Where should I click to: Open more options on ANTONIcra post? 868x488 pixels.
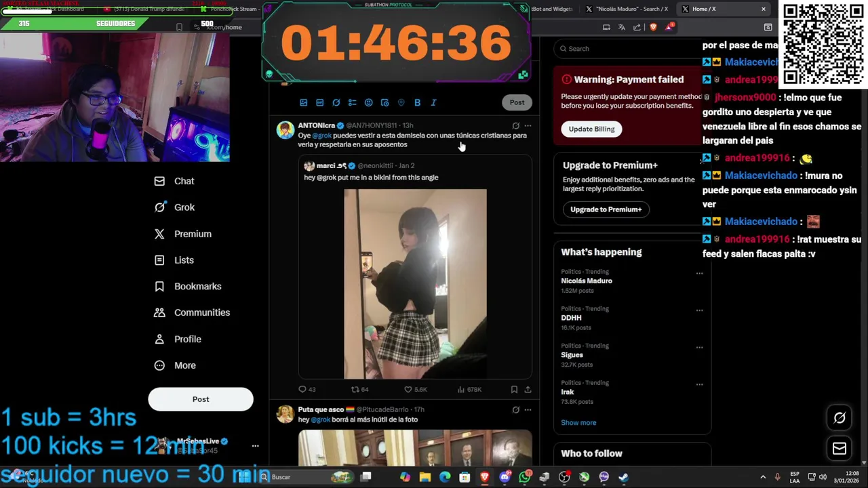[528, 125]
